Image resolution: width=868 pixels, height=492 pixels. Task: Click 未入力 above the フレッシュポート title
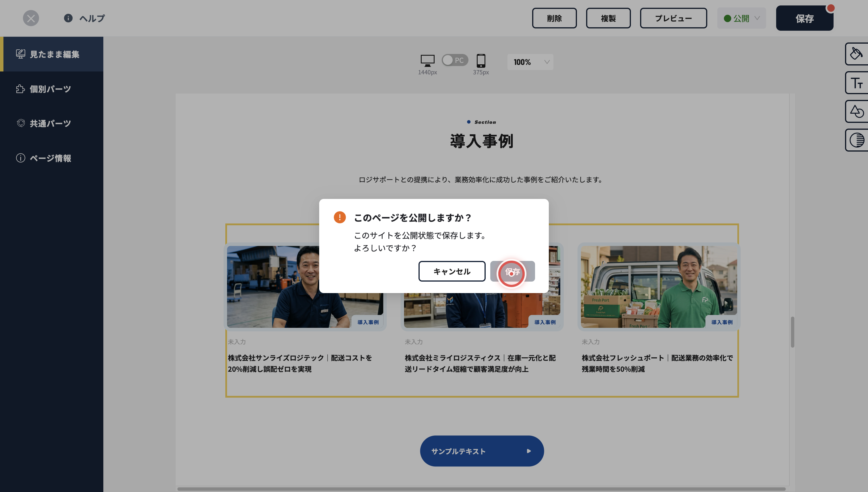point(591,342)
